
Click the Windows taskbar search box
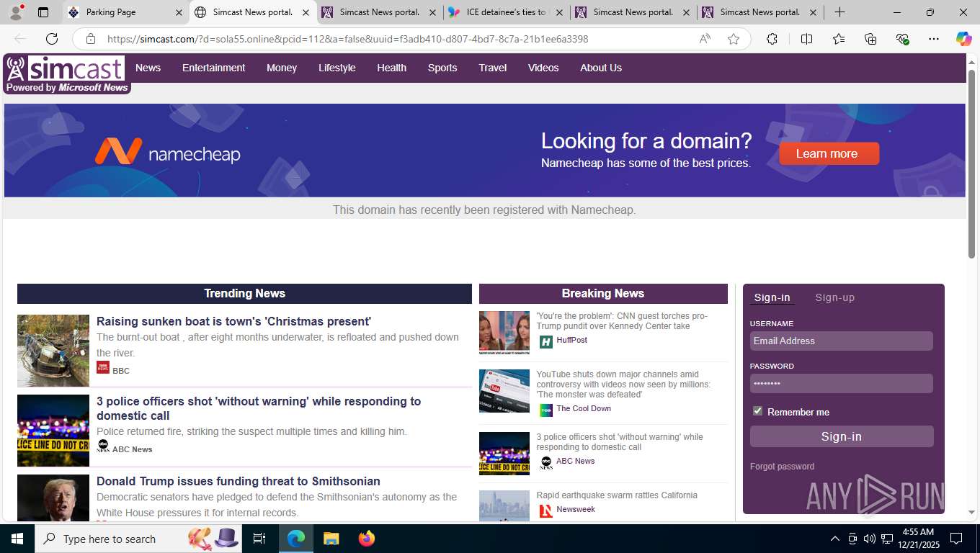[137, 539]
